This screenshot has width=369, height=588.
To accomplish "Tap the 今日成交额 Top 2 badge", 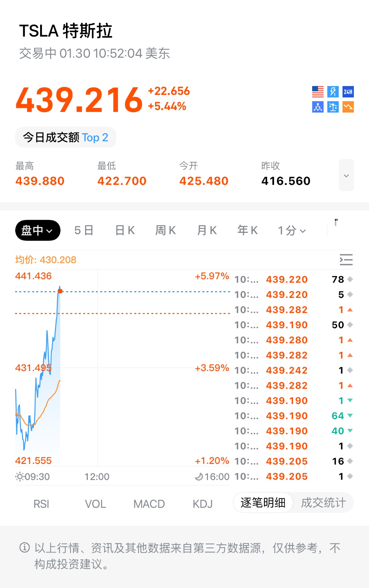I will [66, 138].
